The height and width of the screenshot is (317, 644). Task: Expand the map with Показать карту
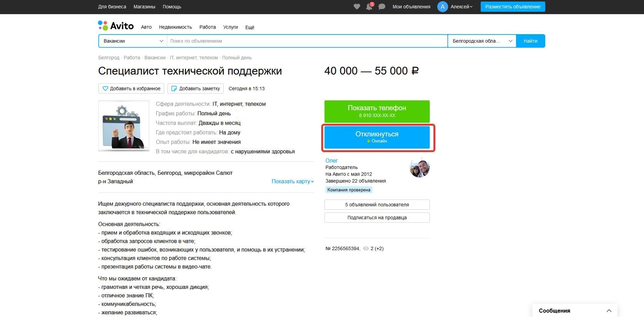pos(292,181)
